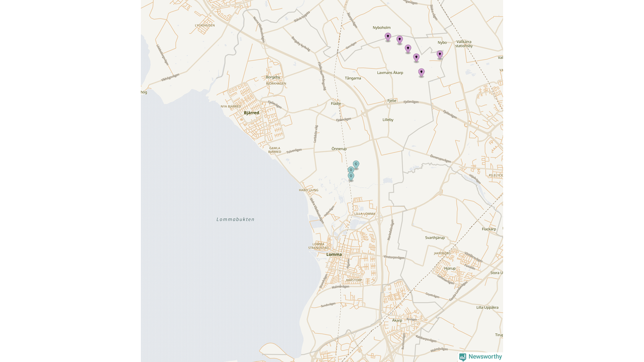
Task: Click the Bjärred town label
Action: pos(252,113)
